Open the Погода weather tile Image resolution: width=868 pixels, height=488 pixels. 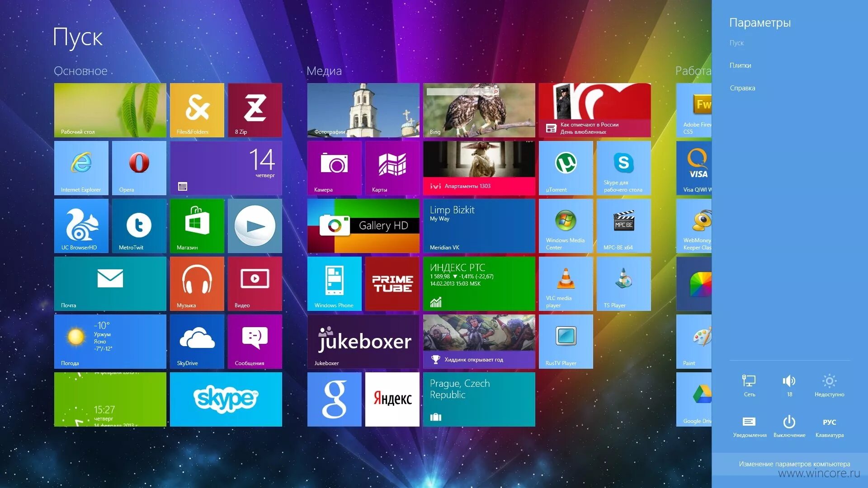click(110, 342)
